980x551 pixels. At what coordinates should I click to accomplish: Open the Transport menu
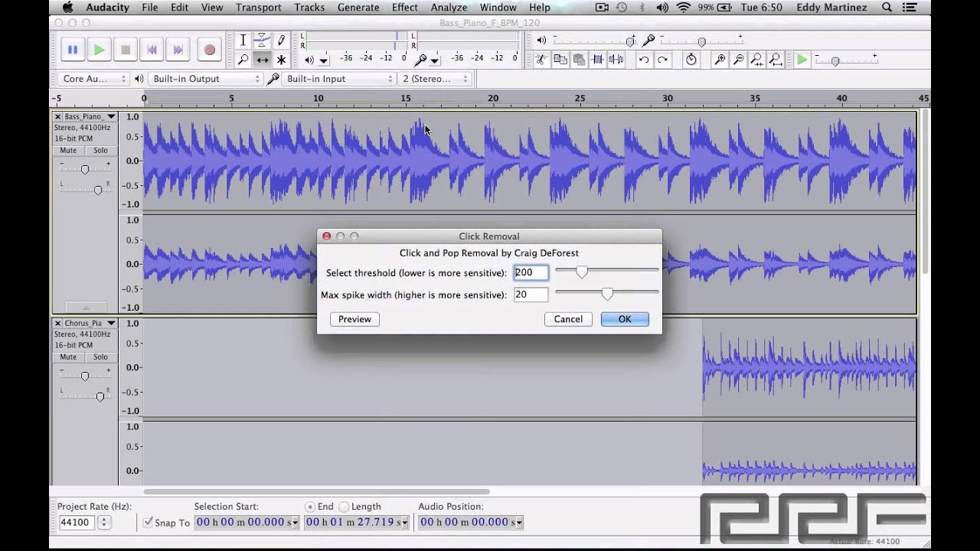259,8
